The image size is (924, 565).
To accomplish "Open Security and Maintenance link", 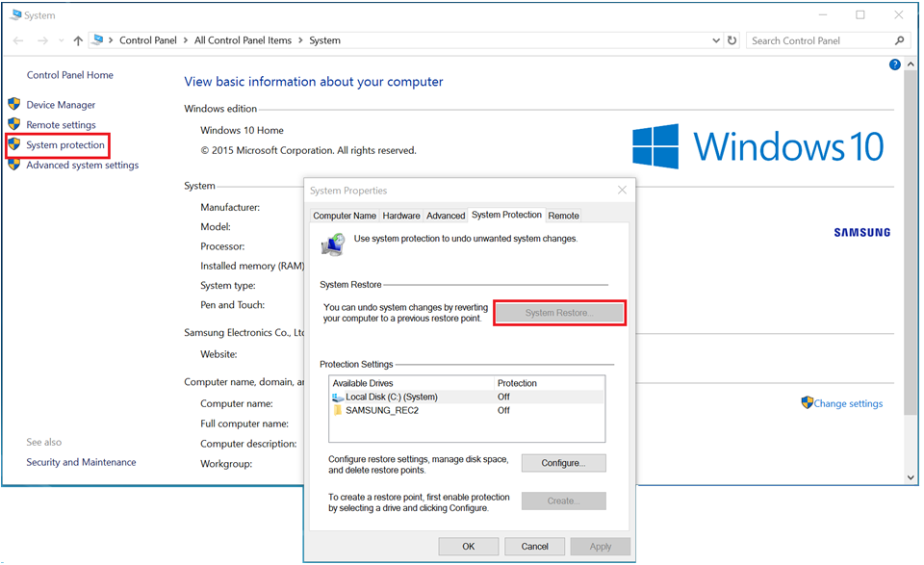I will pyautogui.click(x=81, y=462).
